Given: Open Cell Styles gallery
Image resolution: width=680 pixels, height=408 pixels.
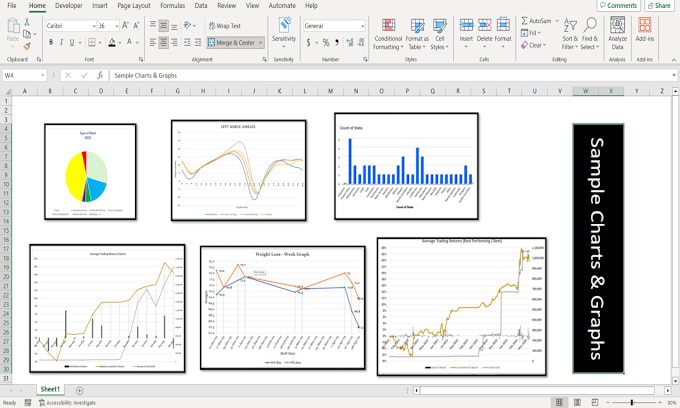Looking at the screenshot, I should [x=440, y=34].
